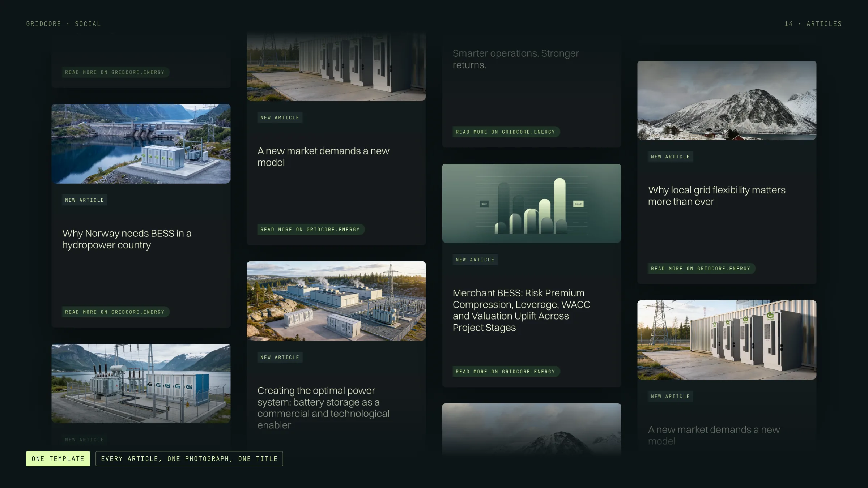Click the 'GRIDCORE · SOCIAL' header text
This screenshot has width=868, height=488.
pos(64,24)
